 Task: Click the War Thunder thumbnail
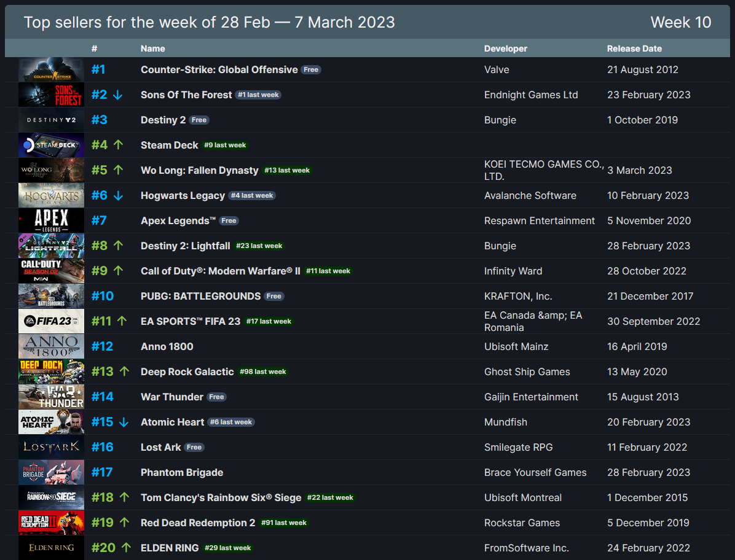click(x=51, y=397)
